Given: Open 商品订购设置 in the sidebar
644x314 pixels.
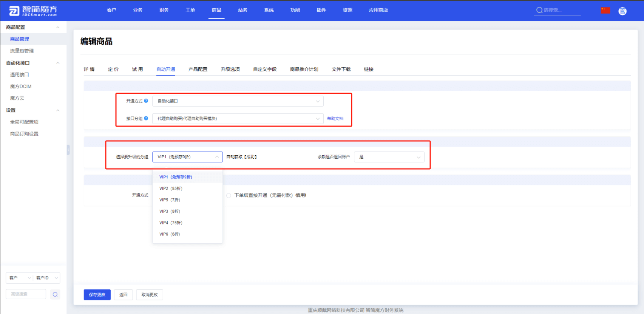Looking at the screenshot, I should point(24,134).
